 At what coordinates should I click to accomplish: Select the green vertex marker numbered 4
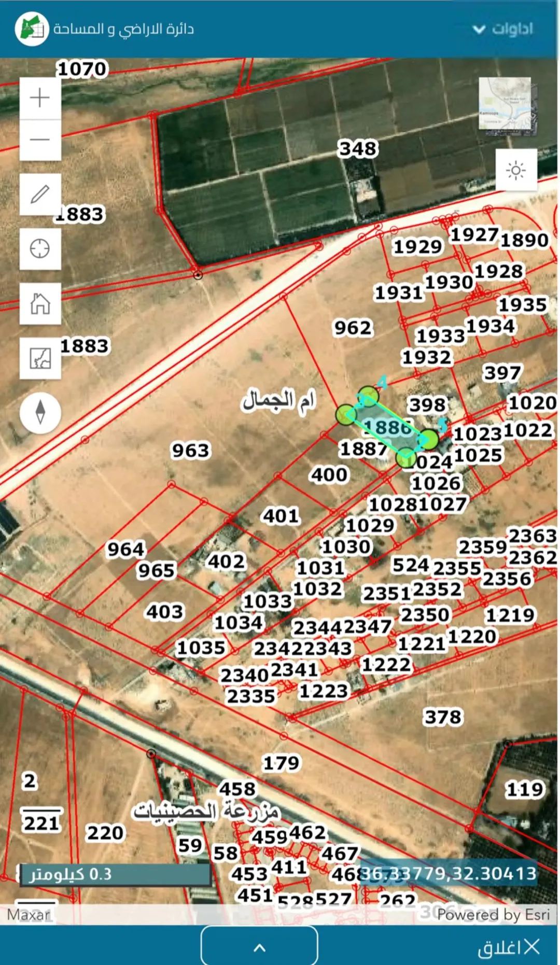coord(368,396)
